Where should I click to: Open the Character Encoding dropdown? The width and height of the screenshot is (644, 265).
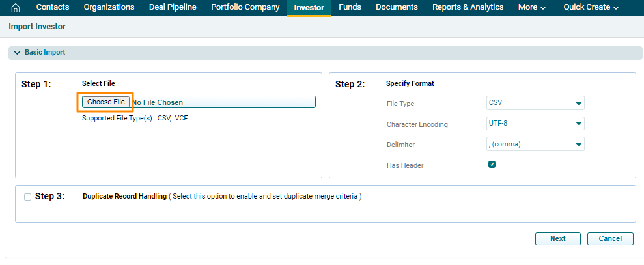(535, 124)
